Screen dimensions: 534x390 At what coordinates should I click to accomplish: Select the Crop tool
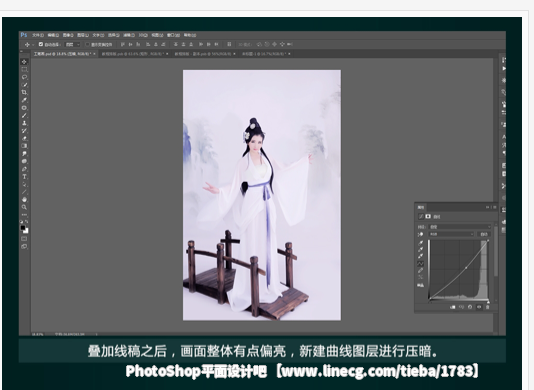(24, 92)
